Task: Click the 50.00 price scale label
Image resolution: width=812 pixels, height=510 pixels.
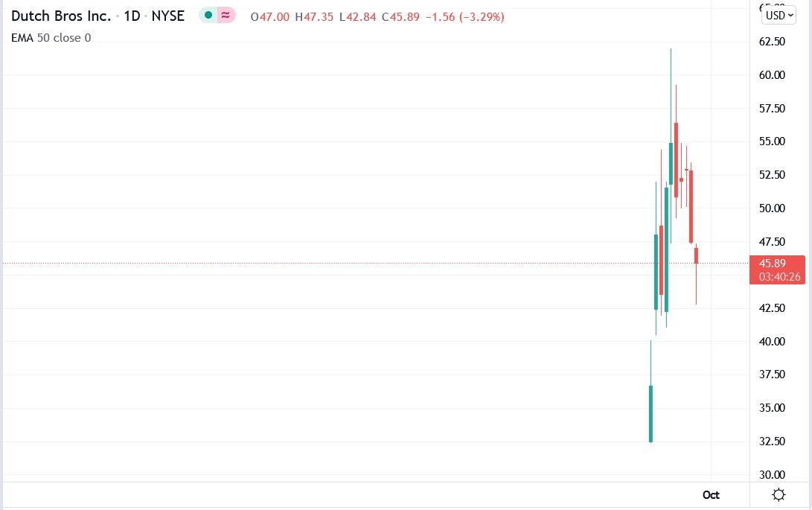Action: [772, 208]
